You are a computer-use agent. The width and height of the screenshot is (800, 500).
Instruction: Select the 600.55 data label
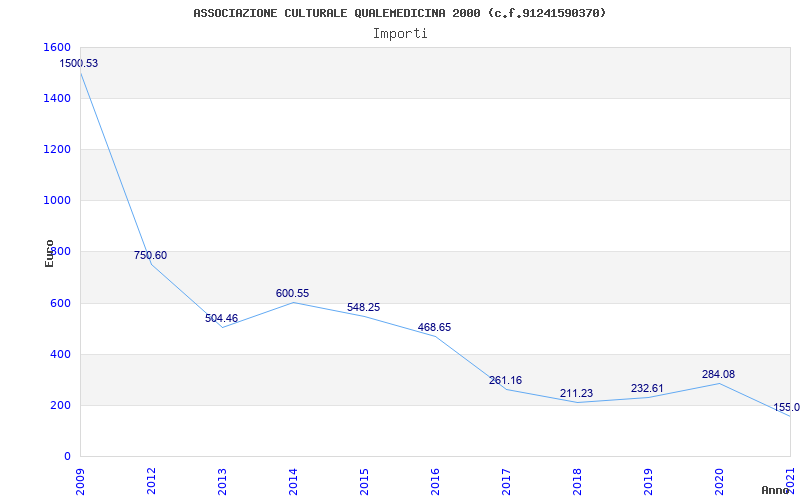click(x=292, y=293)
